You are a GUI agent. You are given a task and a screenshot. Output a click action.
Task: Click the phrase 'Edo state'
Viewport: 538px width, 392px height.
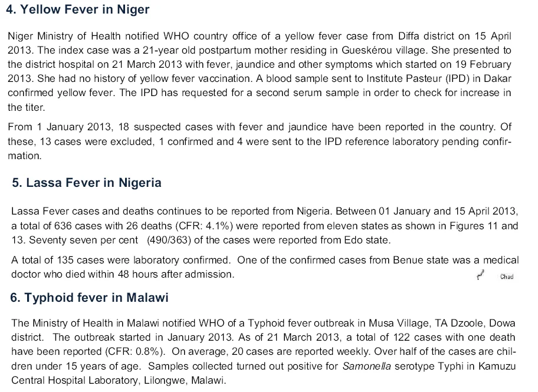click(367, 240)
